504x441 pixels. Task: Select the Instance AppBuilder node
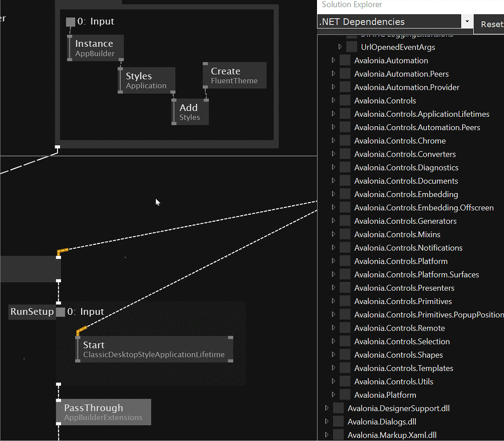click(x=94, y=48)
